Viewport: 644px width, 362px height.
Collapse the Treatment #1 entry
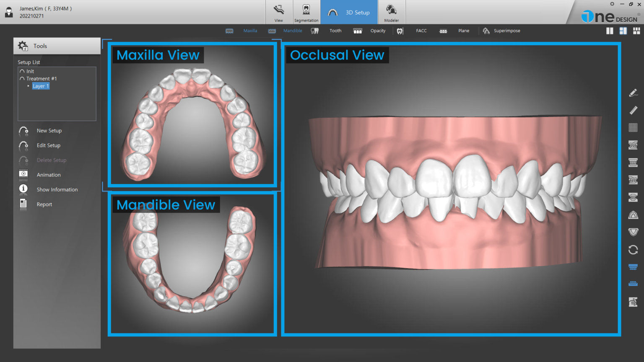click(22, 78)
